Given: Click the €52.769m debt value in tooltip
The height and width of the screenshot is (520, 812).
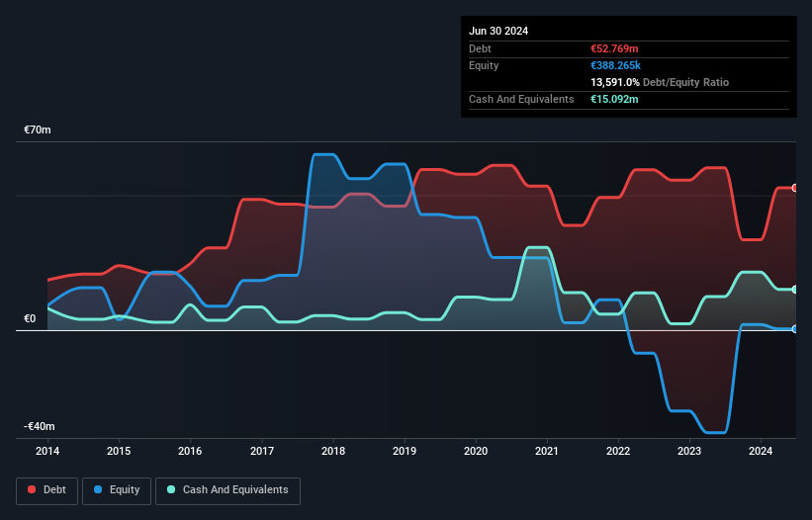Looking at the screenshot, I should [x=614, y=48].
